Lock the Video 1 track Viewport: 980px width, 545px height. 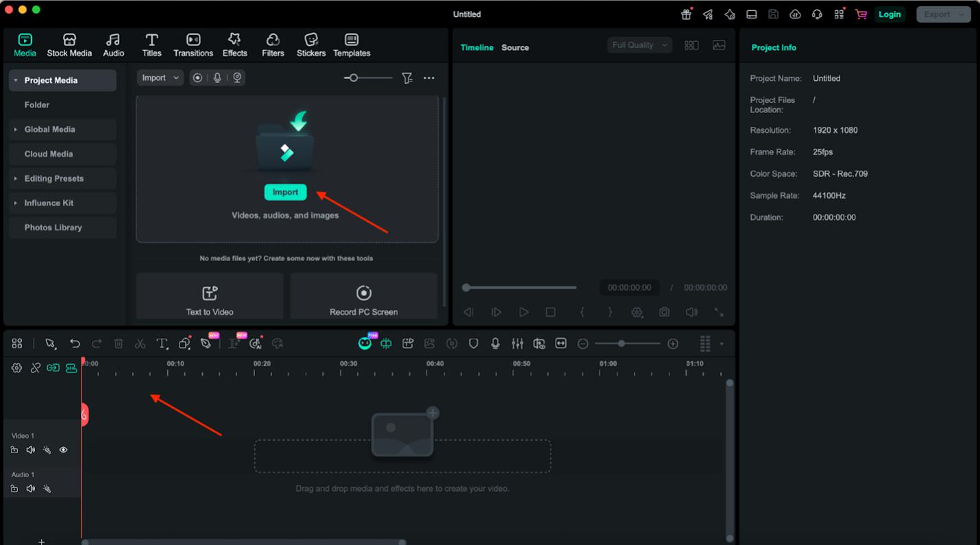pos(14,450)
